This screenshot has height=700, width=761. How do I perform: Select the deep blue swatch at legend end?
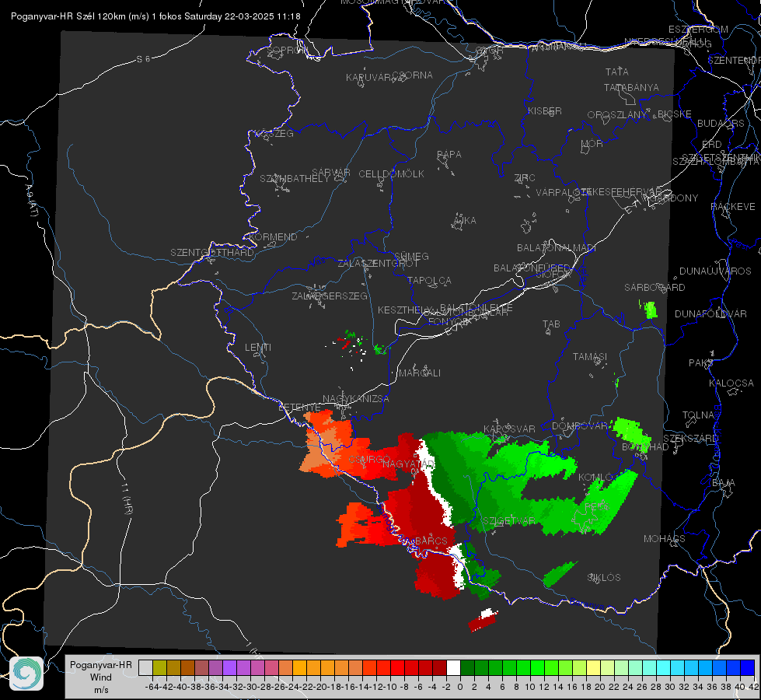click(x=748, y=667)
